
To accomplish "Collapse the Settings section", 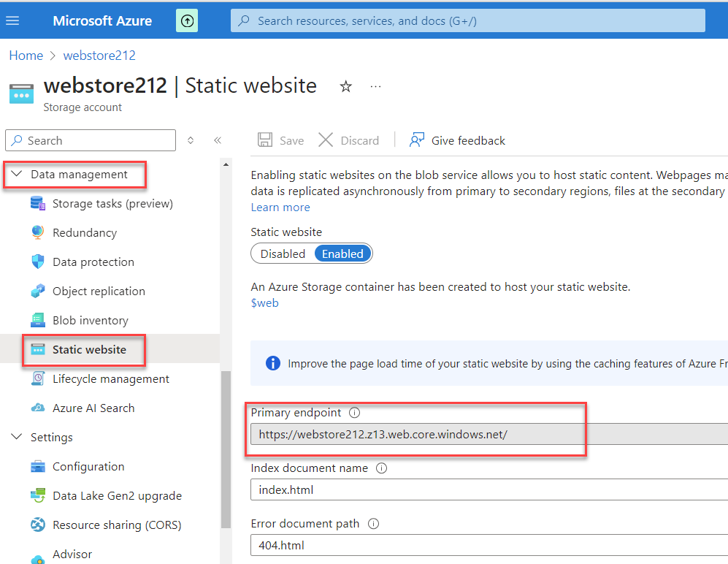I will click(x=17, y=438).
